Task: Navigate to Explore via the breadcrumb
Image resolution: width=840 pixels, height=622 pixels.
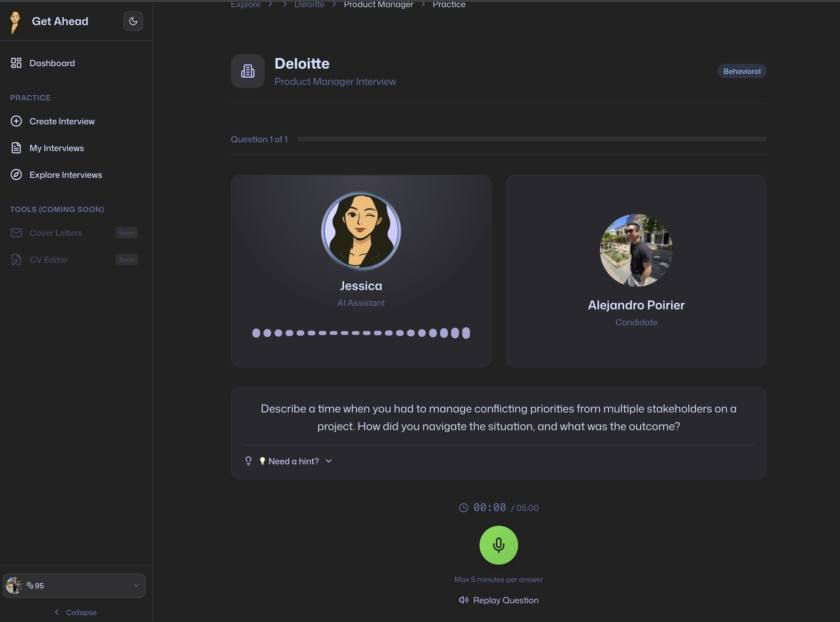Action: [245, 4]
